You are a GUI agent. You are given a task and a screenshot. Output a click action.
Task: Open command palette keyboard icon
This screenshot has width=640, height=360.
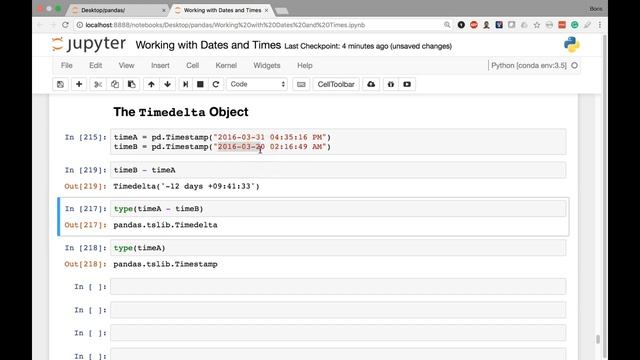301,84
